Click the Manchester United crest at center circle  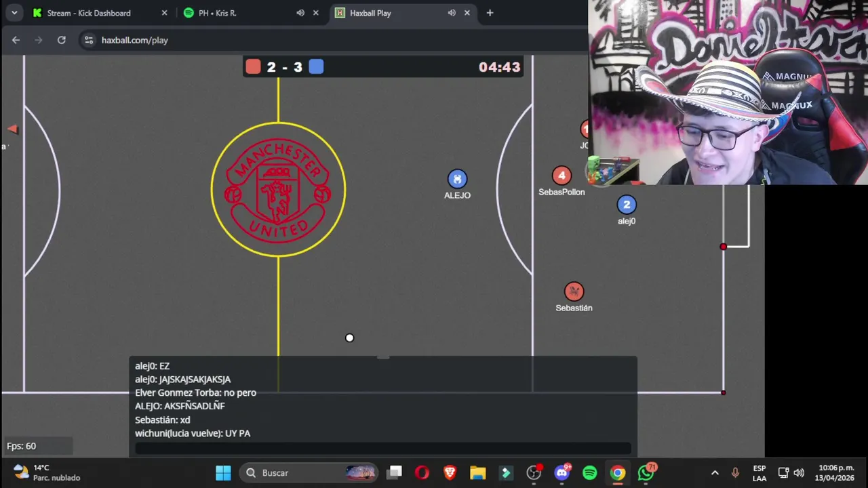click(x=278, y=190)
